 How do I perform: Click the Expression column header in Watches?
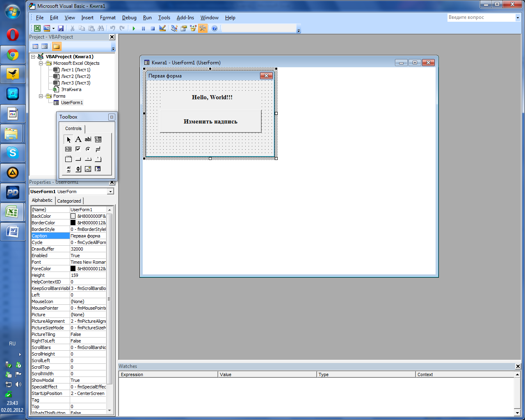coord(168,374)
